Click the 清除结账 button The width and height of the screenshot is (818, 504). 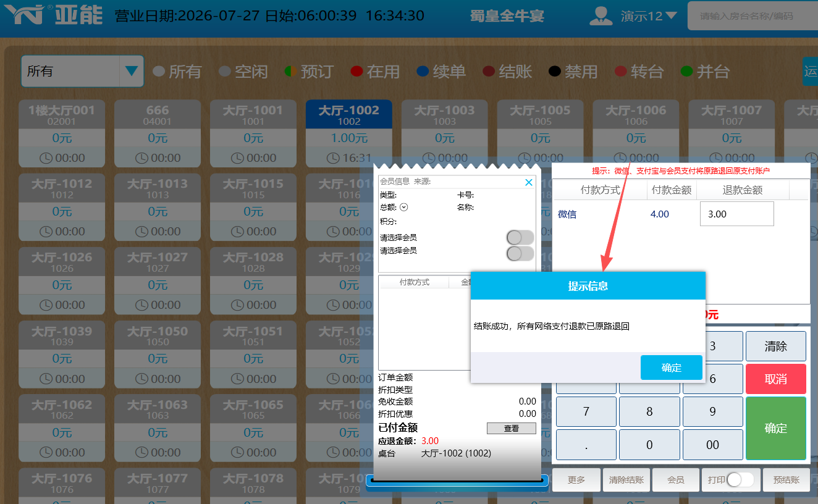point(626,480)
